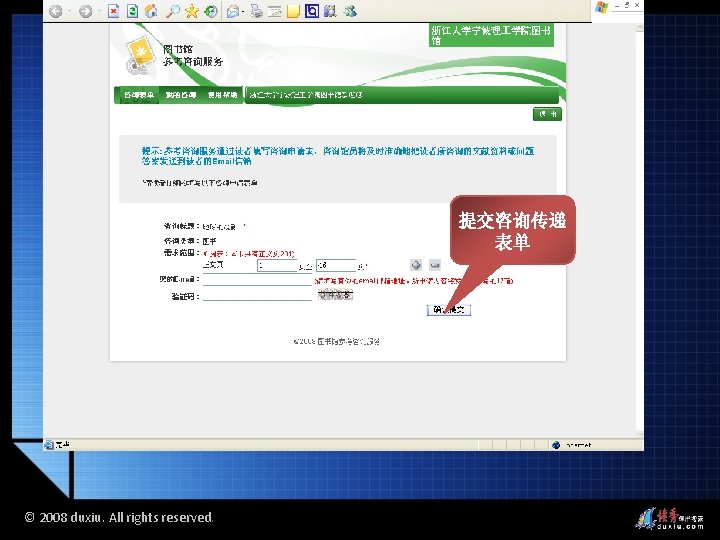Viewport: 720px width, 540px height.
Task: Refresh the captcha verification image
Action: (335, 295)
